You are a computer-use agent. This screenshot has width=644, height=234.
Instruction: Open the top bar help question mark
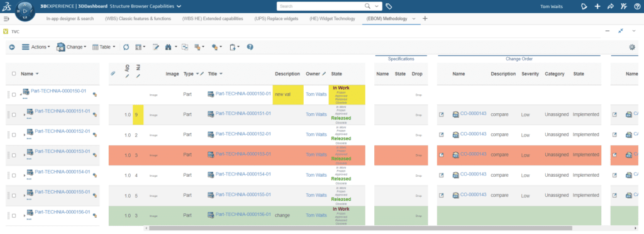(x=637, y=6)
